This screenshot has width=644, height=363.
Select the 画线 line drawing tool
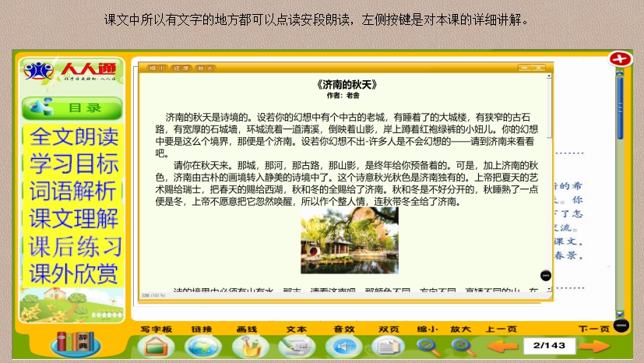[x=249, y=346]
